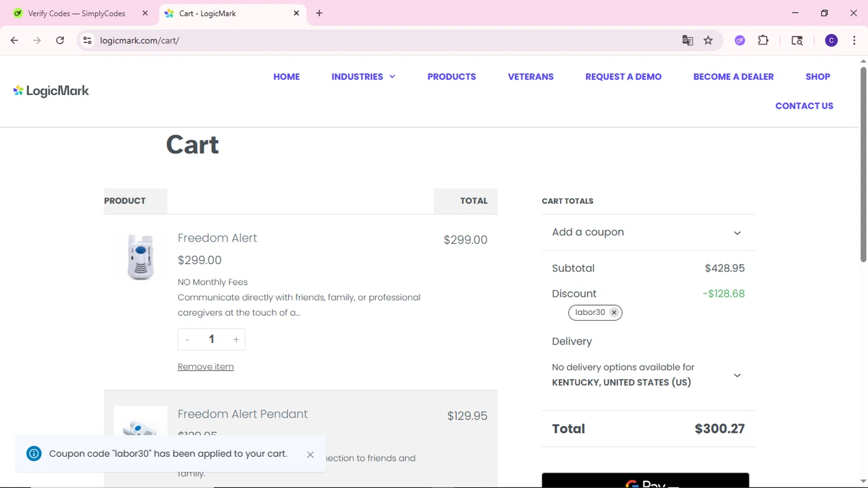Click the -$128.68 discount value

click(x=723, y=293)
